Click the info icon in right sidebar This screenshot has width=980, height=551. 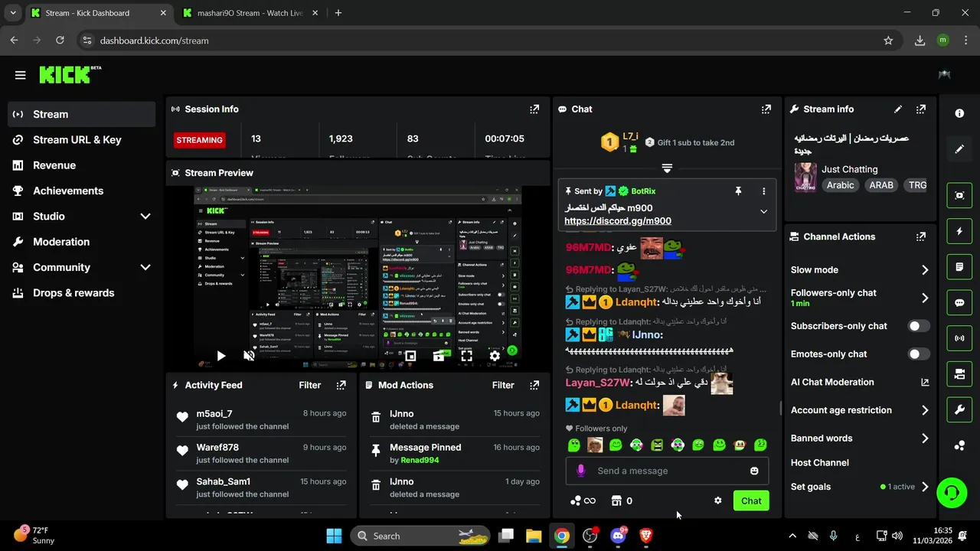point(959,113)
